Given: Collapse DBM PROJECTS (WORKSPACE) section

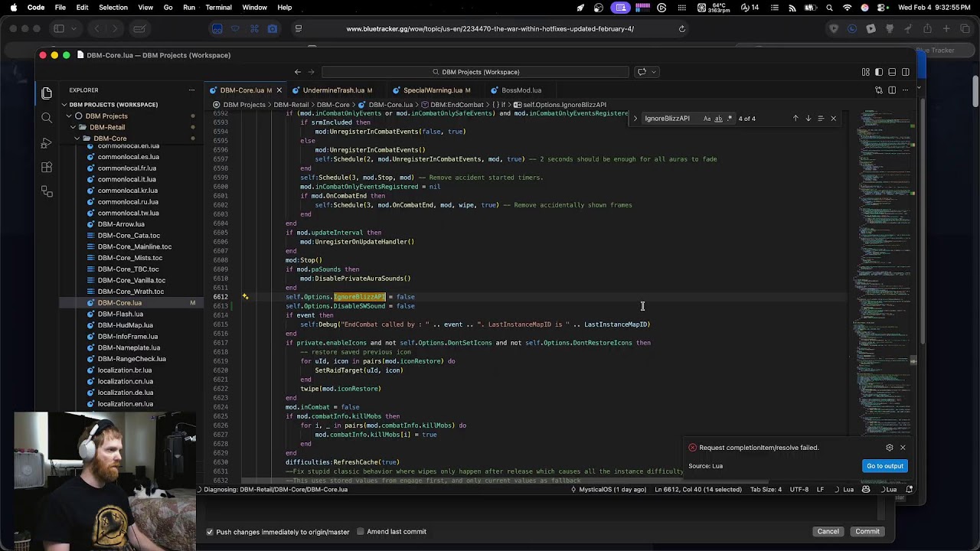Looking at the screenshot, I should [113, 105].
